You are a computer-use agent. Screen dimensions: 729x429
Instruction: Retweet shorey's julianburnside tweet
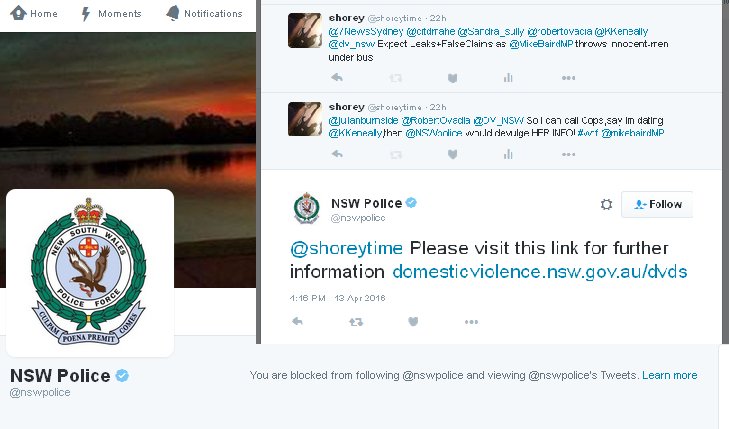[396, 154]
